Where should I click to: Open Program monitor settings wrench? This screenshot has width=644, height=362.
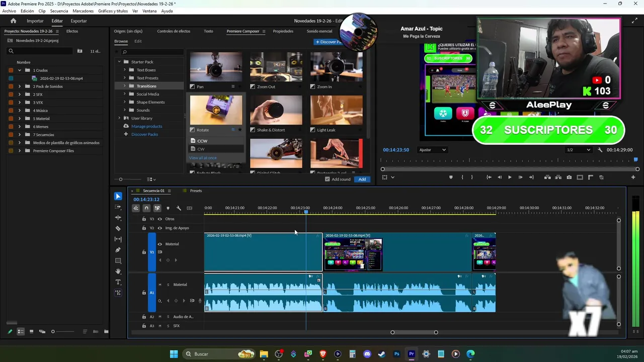pyautogui.click(x=600, y=150)
